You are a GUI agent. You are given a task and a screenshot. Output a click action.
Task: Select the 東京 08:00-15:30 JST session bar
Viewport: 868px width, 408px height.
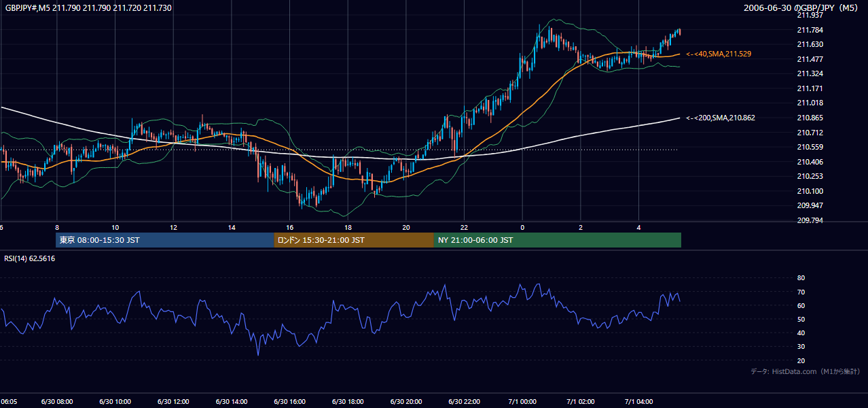coord(164,240)
